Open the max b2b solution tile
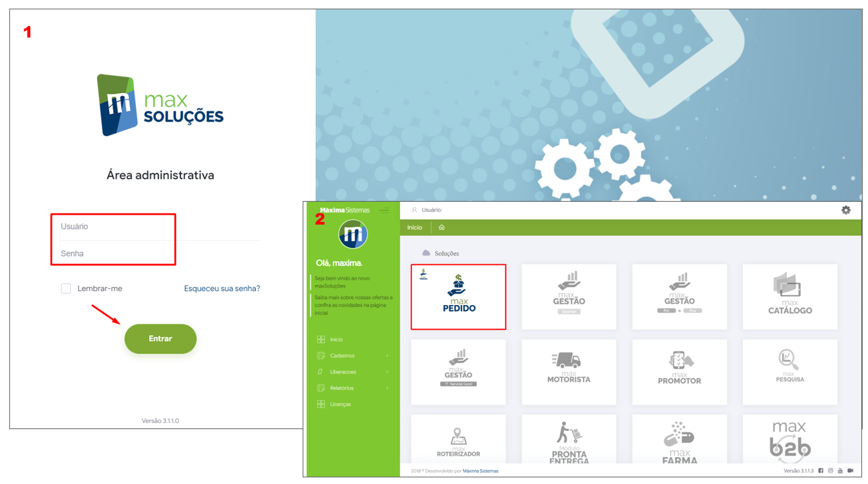868x484 pixels. point(790,439)
